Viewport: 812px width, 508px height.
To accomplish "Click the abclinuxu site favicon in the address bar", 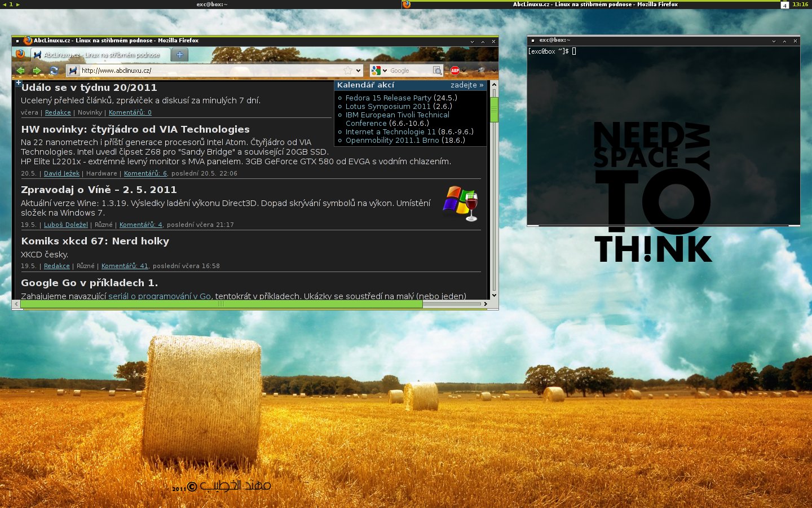I will click(73, 71).
